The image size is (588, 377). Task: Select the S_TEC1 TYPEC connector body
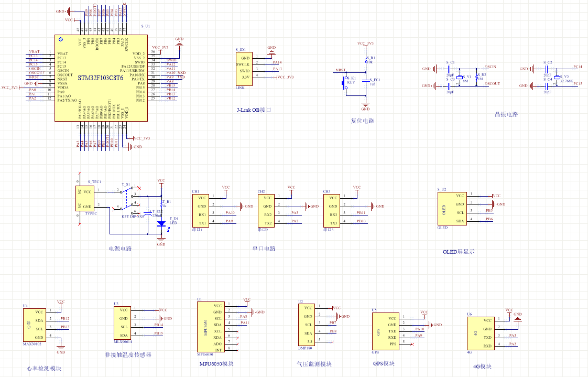pyautogui.click(x=85, y=198)
